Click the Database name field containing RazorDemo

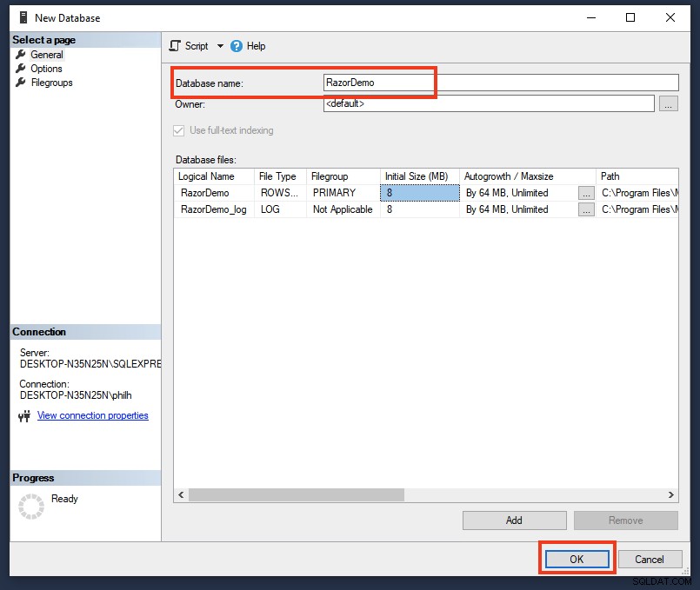tap(501, 83)
